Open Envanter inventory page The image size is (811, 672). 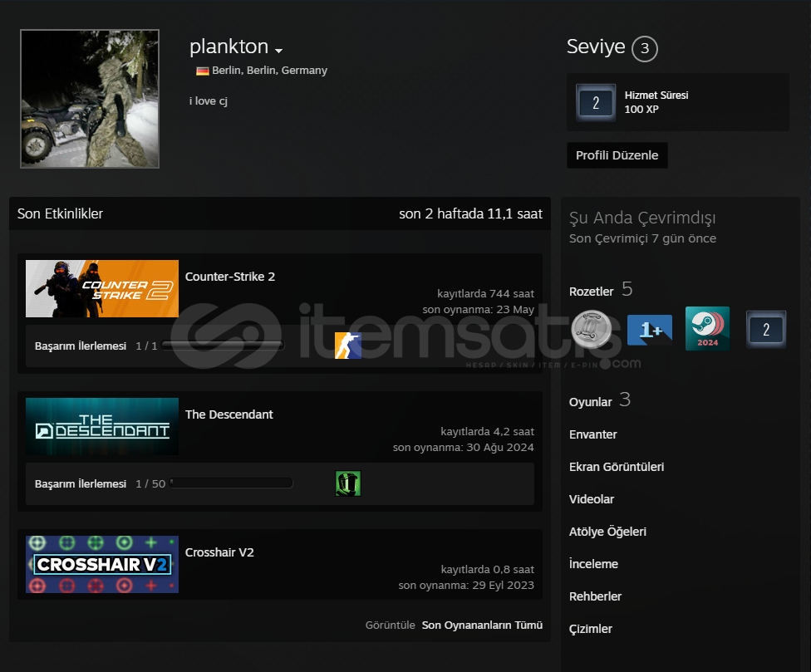(x=592, y=434)
